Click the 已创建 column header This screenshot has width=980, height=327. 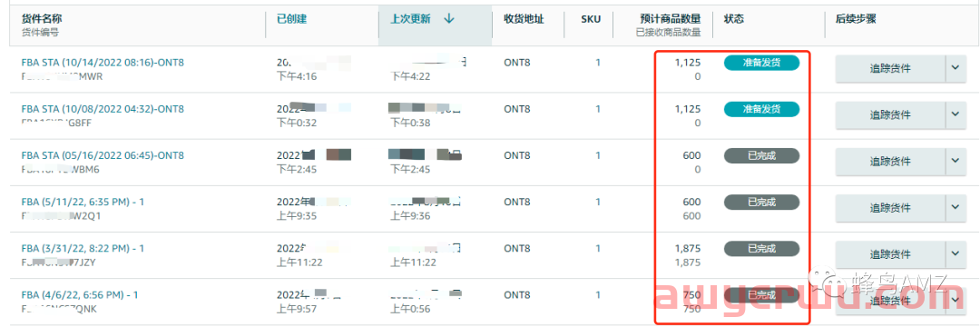click(x=292, y=19)
